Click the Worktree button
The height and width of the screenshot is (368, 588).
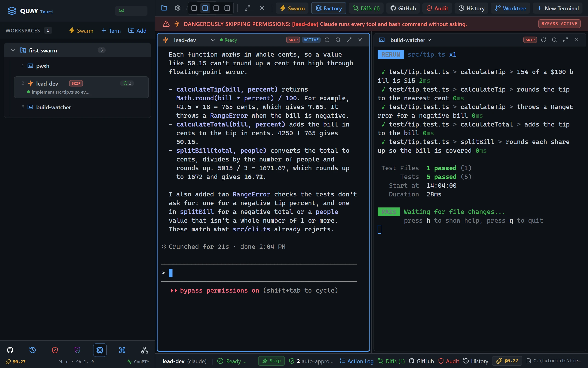[x=511, y=8]
